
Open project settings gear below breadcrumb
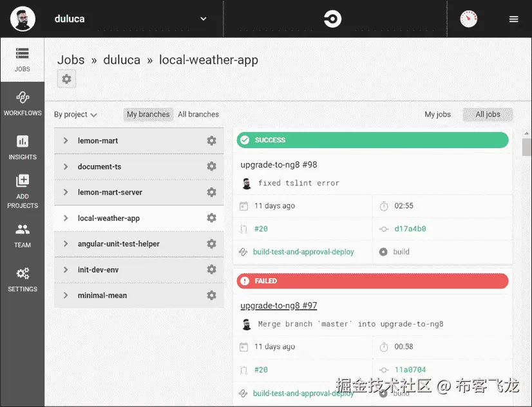click(x=66, y=79)
